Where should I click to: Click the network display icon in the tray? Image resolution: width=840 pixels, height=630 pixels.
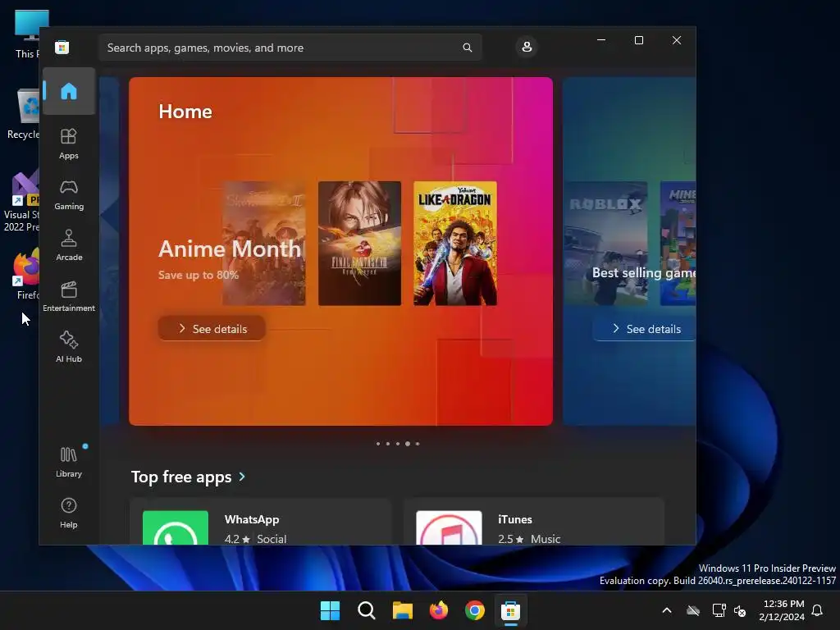[x=719, y=610]
